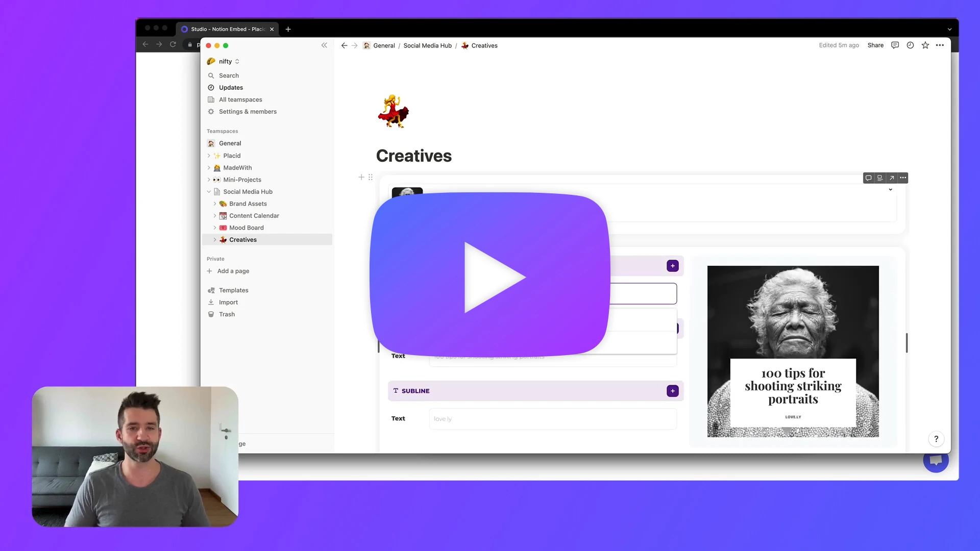Open the Mood Board page in sidebar
Viewport: 980px width, 551px height.
coord(247,228)
